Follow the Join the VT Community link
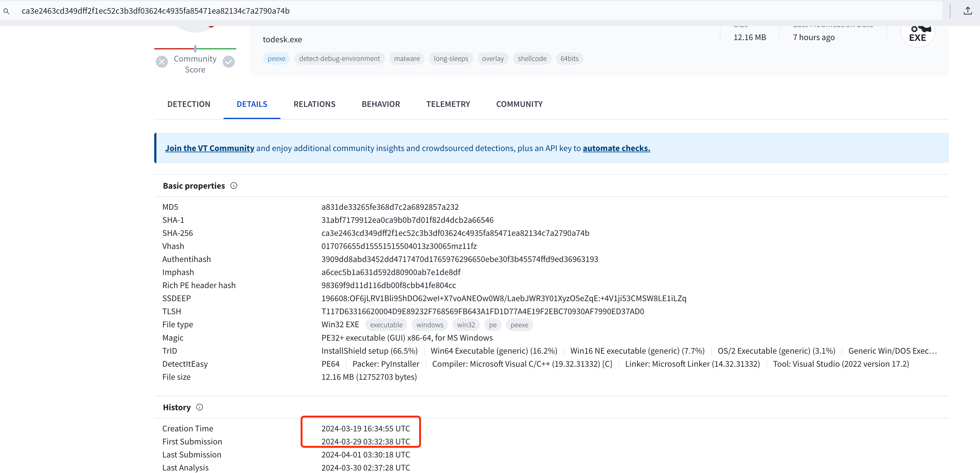980x473 pixels. click(210, 148)
